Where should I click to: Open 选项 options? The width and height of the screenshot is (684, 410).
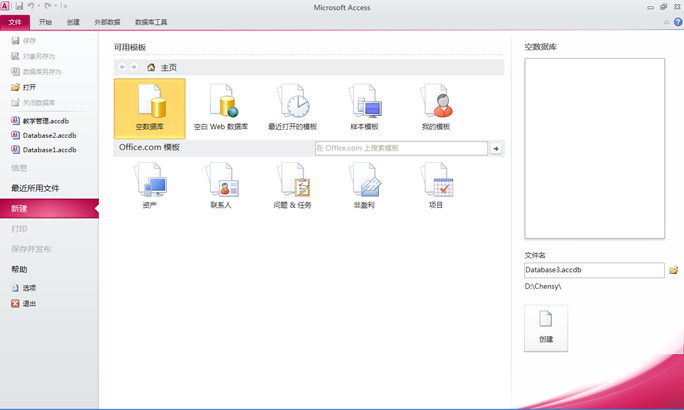point(24,288)
